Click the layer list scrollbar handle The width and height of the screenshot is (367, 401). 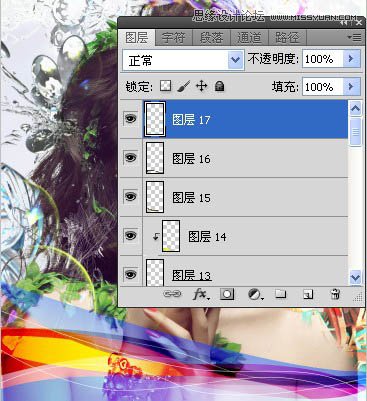[355, 132]
